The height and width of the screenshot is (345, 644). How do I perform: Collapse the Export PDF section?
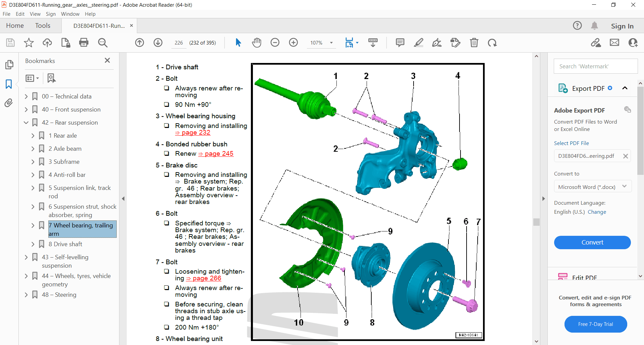pyautogui.click(x=625, y=88)
